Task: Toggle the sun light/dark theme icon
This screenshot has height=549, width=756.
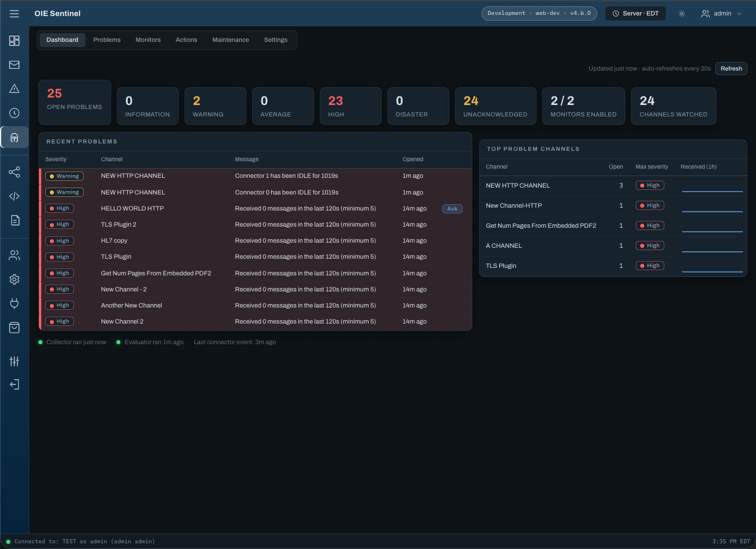Action: point(681,14)
